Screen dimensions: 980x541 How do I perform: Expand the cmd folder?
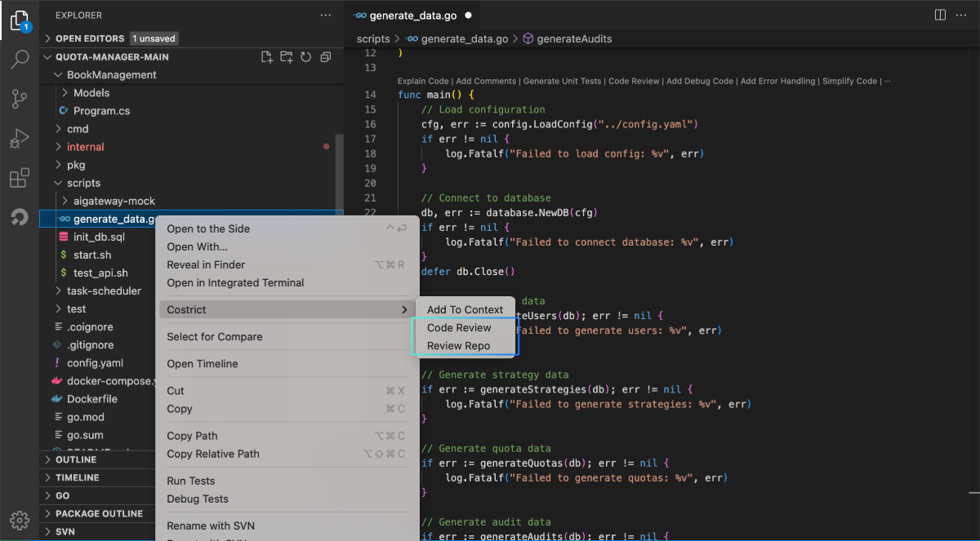click(78, 129)
